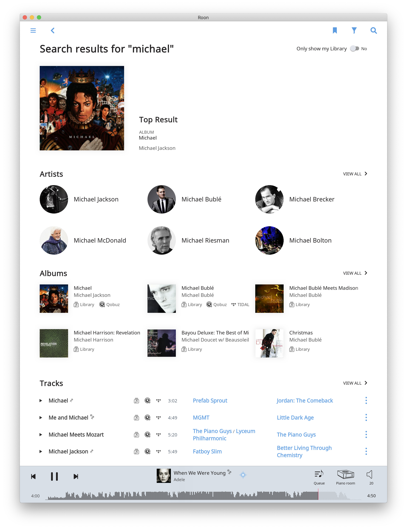Screen dimensions: 407x532
Task: View all Albums results
Action: click(355, 273)
